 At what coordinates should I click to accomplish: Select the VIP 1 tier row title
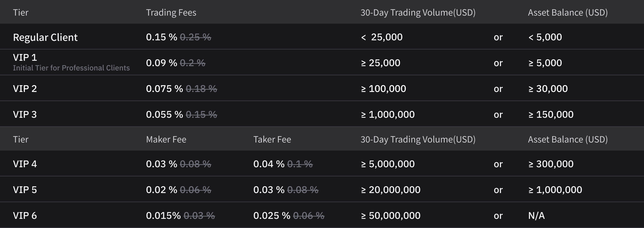(x=25, y=57)
